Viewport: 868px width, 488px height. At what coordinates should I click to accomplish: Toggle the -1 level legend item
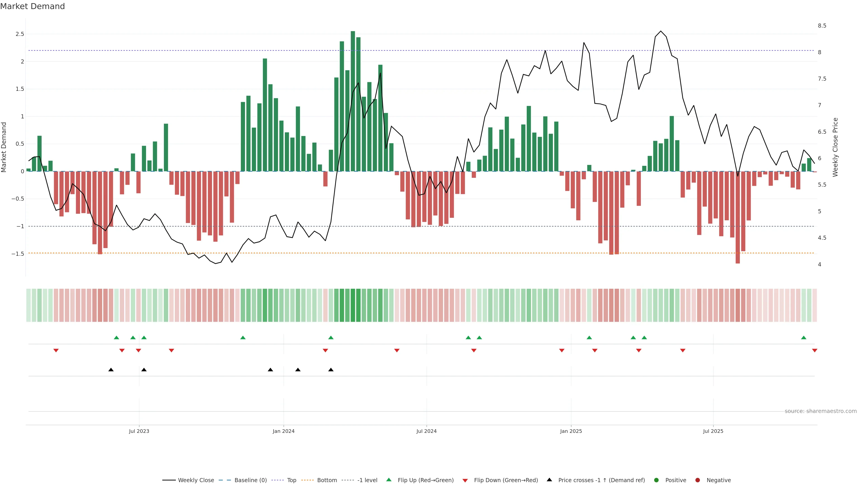[367, 480]
